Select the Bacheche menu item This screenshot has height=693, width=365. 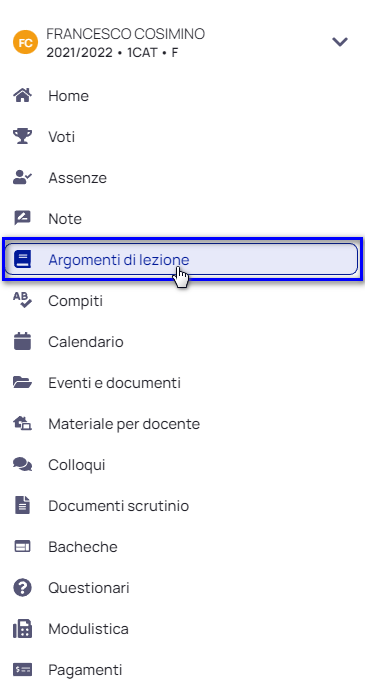(x=83, y=547)
